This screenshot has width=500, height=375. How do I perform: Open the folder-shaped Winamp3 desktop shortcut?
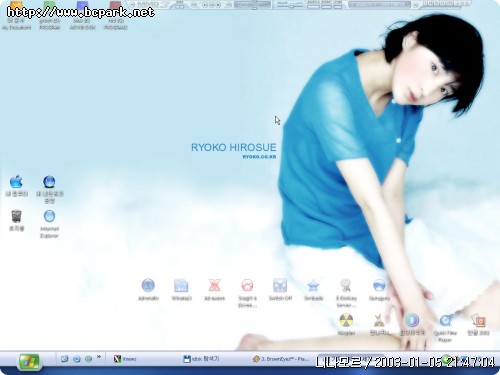tap(181, 285)
